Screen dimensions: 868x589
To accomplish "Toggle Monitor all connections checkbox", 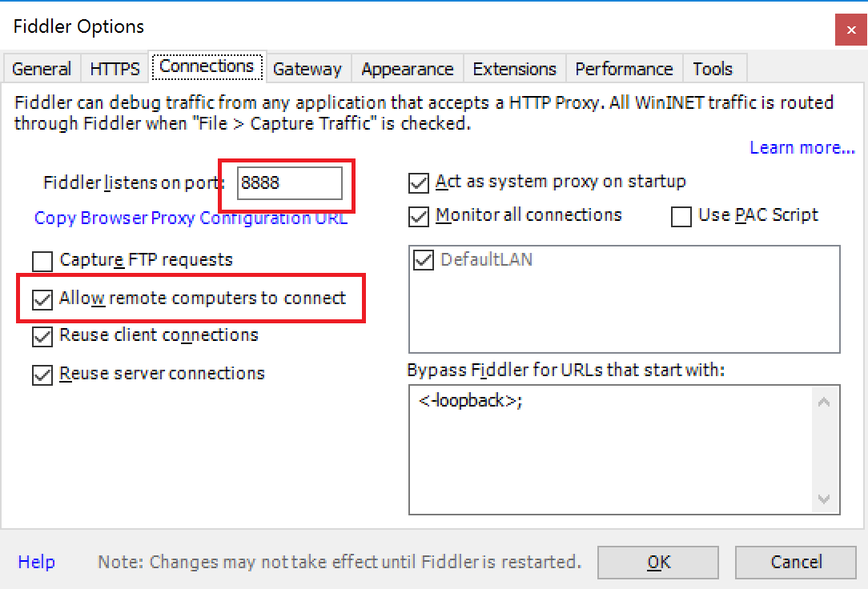I will [x=419, y=216].
